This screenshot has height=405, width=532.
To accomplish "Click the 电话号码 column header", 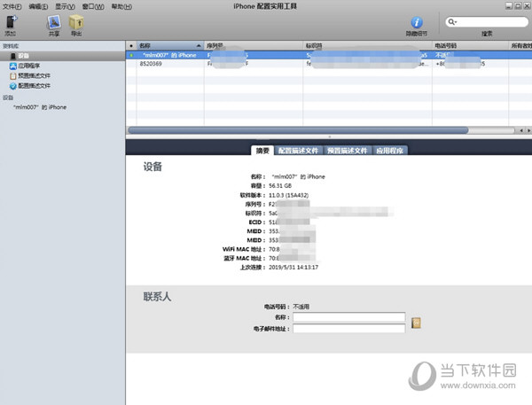I will tap(470, 45).
